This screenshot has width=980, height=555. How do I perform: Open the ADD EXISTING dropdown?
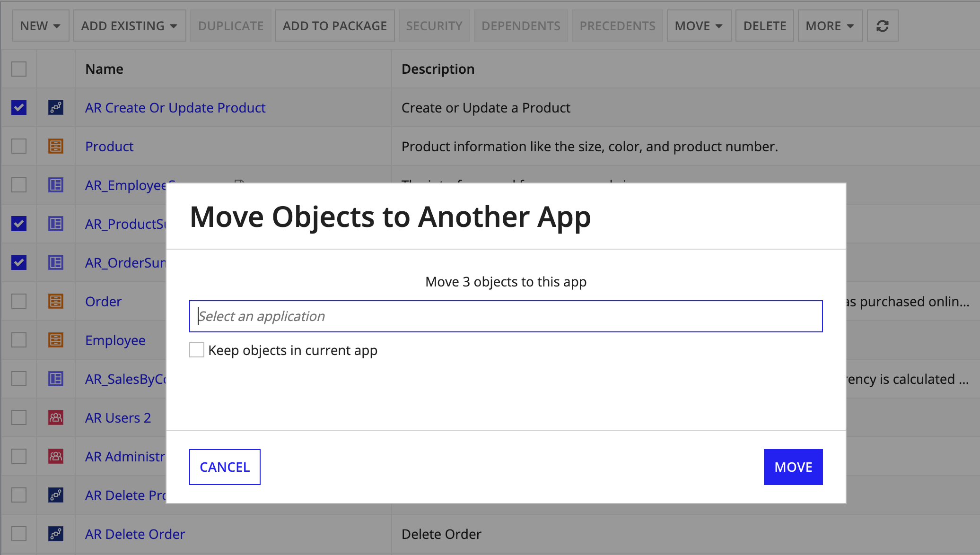point(130,26)
